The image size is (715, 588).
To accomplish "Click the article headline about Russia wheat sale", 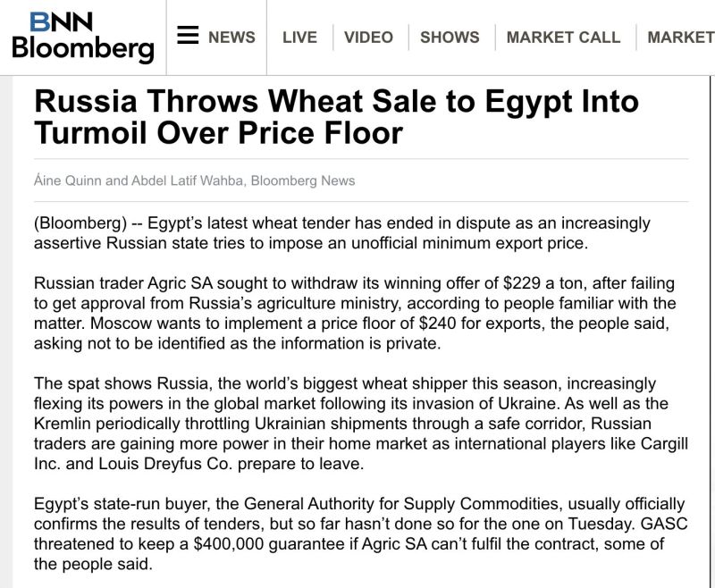I will click(x=337, y=117).
